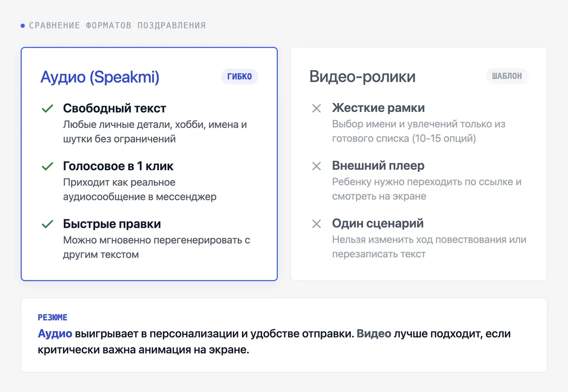Click the description starting with Выбор имени и увлечений
Image resolution: width=568 pixels, height=392 pixels.
(x=419, y=131)
